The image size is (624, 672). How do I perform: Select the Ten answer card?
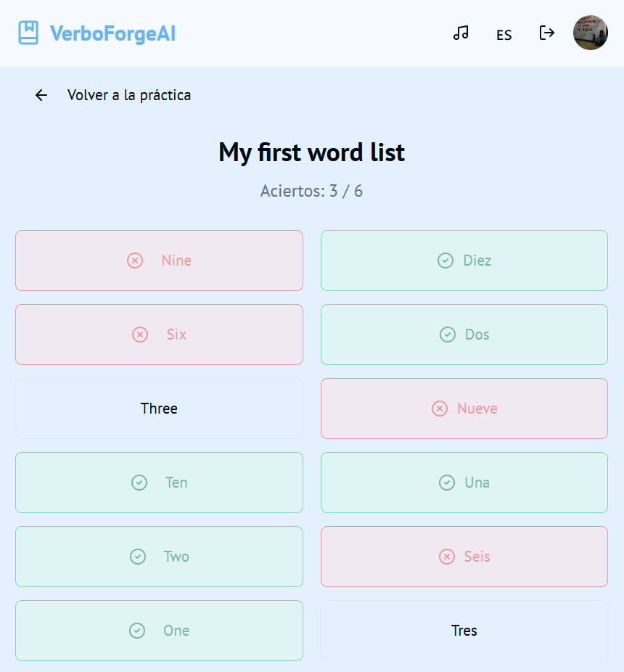click(159, 483)
